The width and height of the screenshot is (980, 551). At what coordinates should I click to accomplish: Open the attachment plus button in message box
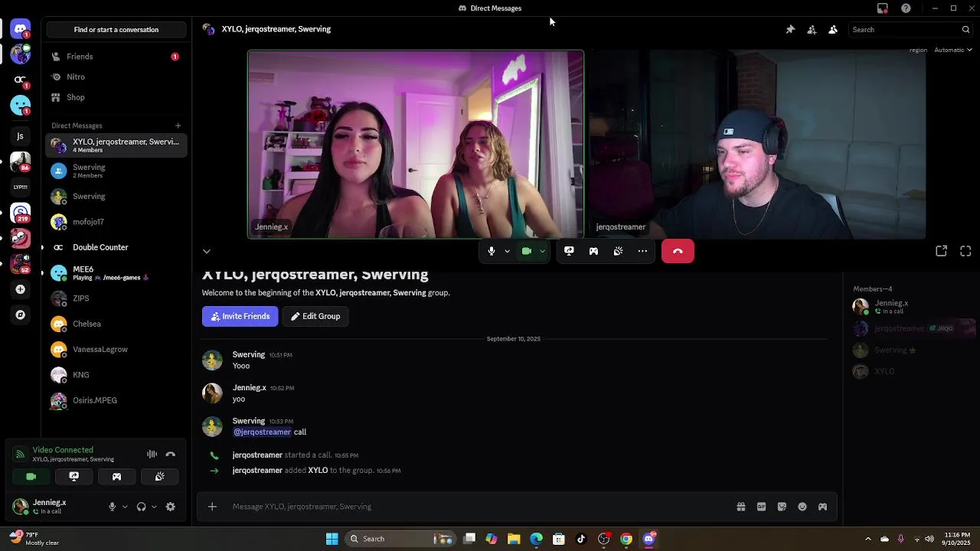212,507
